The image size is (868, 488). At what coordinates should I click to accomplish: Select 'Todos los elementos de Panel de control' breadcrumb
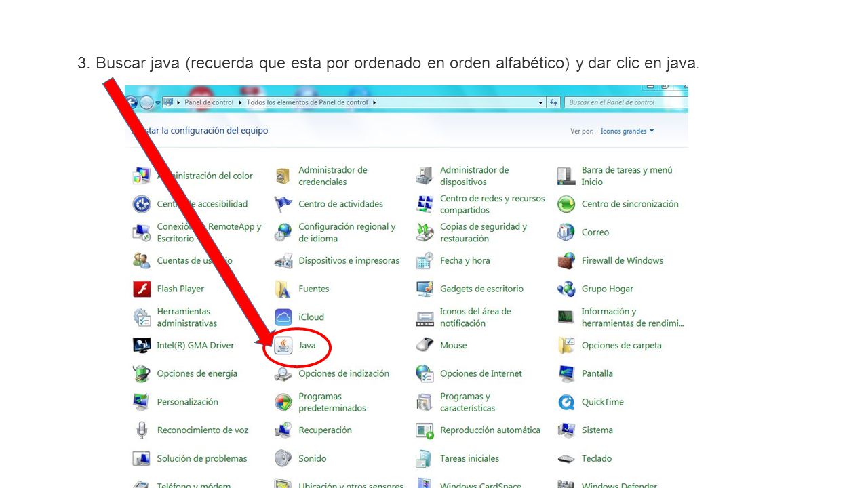coord(307,102)
